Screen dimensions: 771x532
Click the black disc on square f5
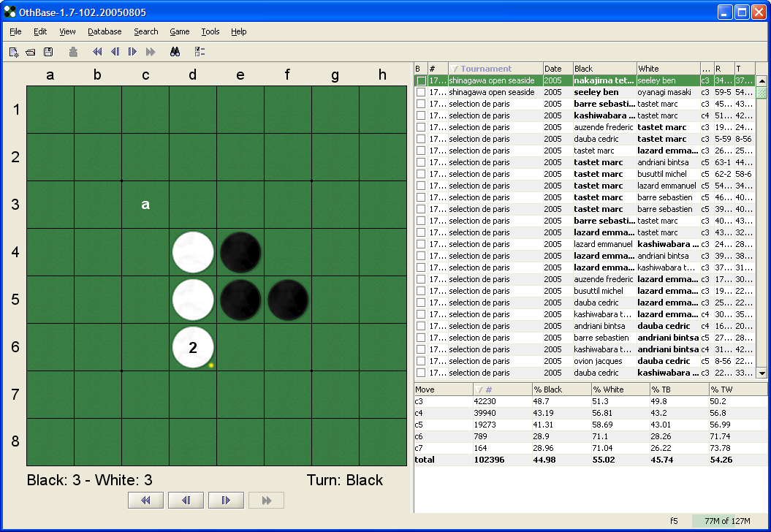click(288, 300)
